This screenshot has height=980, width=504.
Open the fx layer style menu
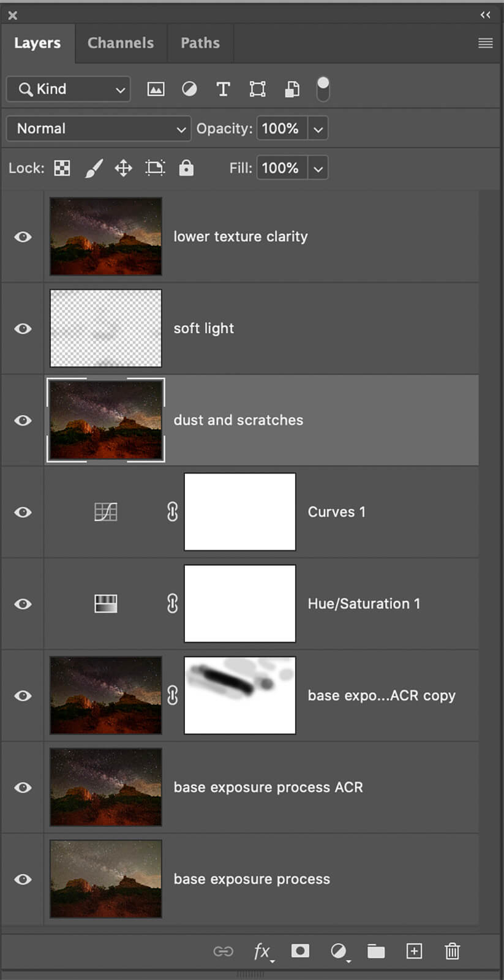[262, 951]
